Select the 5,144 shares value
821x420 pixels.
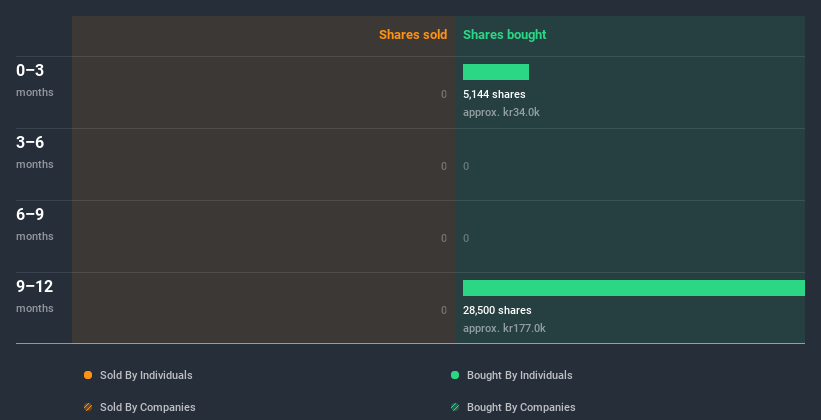click(x=494, y=94)
